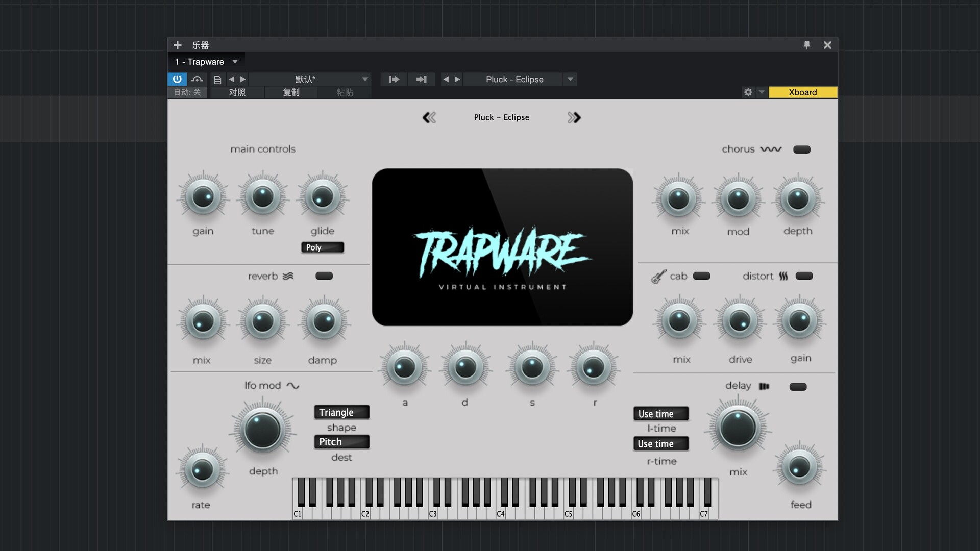Enable the delay effect toggle
The width and height of the screenshot is (980, 551).
[798, 387]
